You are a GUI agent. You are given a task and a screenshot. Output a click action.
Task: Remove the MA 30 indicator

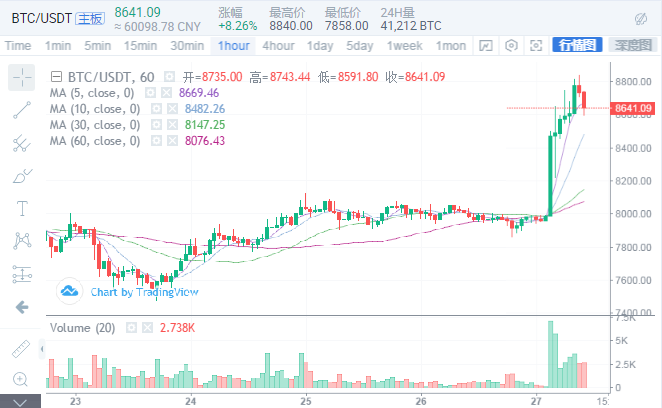tap(172, 125)
